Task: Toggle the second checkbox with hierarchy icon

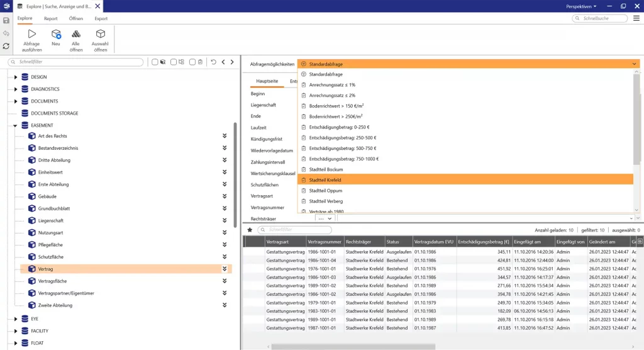Action: click(174, 62)
